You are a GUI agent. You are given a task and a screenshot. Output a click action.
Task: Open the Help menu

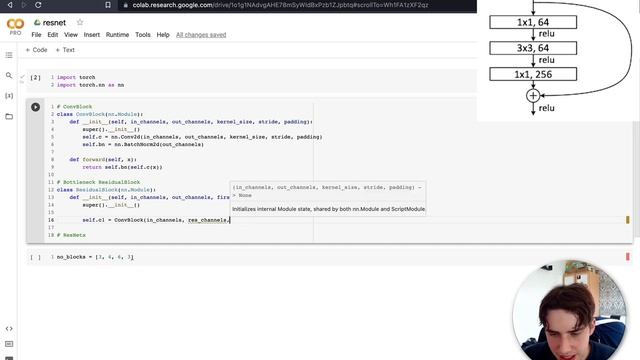[x=163, y=35]
